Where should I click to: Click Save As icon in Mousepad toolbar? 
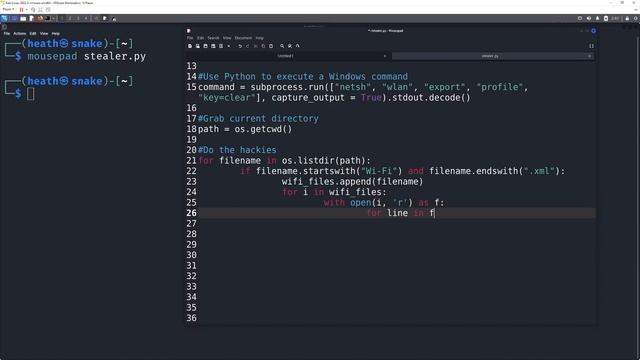click(x=213, y=46)
